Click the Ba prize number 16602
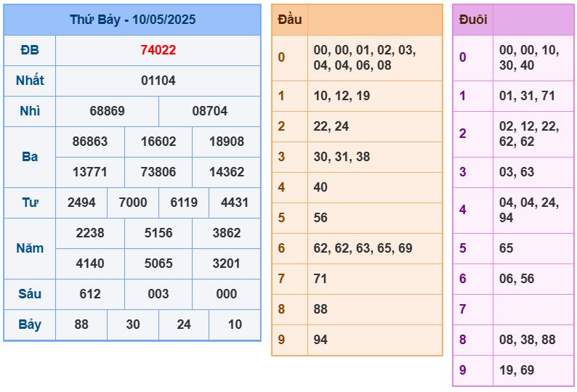 point(158,142)
